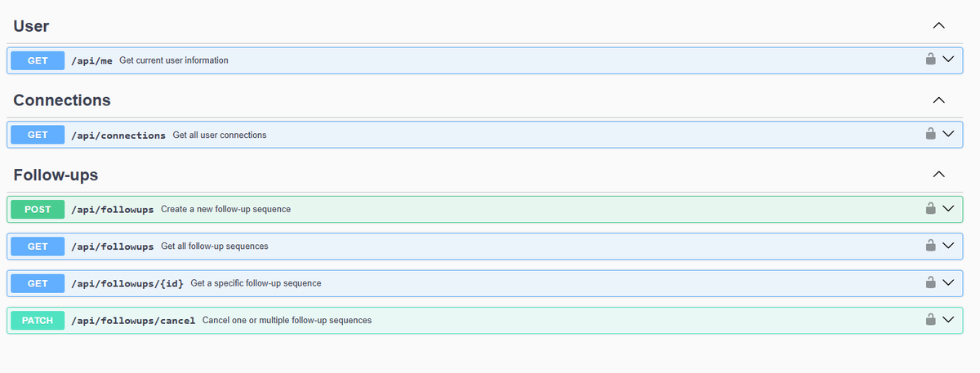This screenshot has width=980, height=373.
Task: Click the 'Get all user connections' description
Action: pos(220,135)
